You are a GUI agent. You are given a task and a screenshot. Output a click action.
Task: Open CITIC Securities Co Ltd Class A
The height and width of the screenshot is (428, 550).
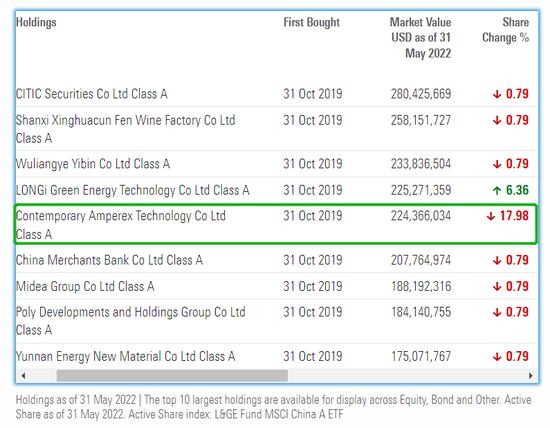[92, 94]
